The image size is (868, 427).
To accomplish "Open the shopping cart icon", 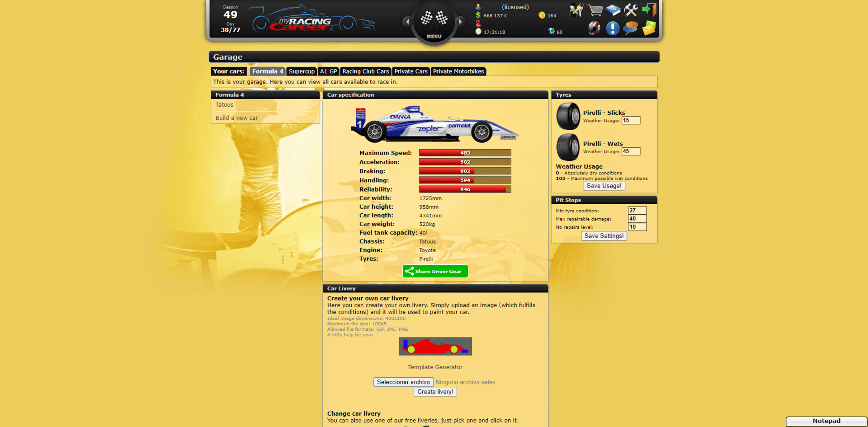I will point(595,9).
